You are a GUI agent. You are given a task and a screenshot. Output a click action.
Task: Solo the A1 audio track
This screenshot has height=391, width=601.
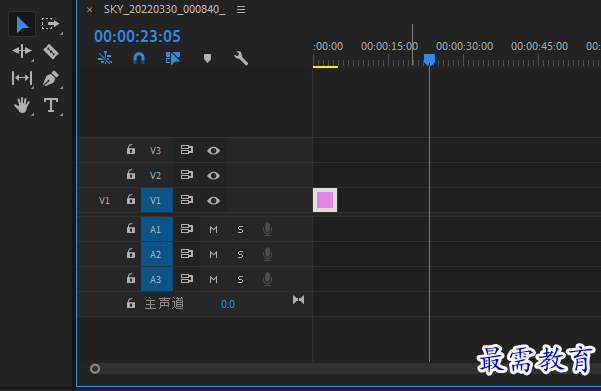coord(240,230)
